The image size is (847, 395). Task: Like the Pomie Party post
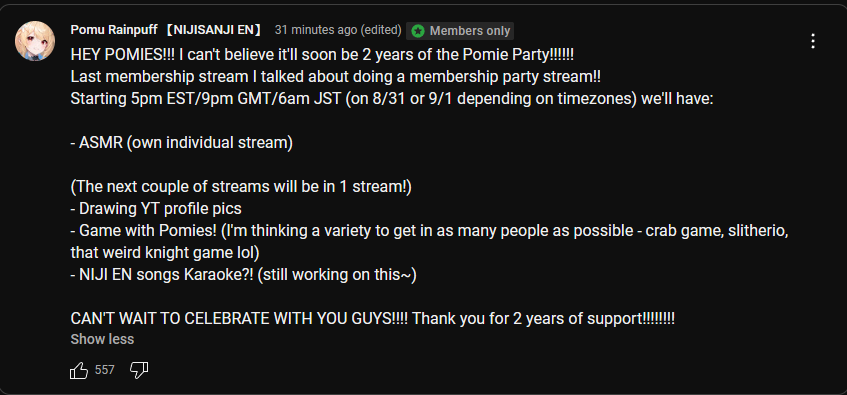point(79,370)
